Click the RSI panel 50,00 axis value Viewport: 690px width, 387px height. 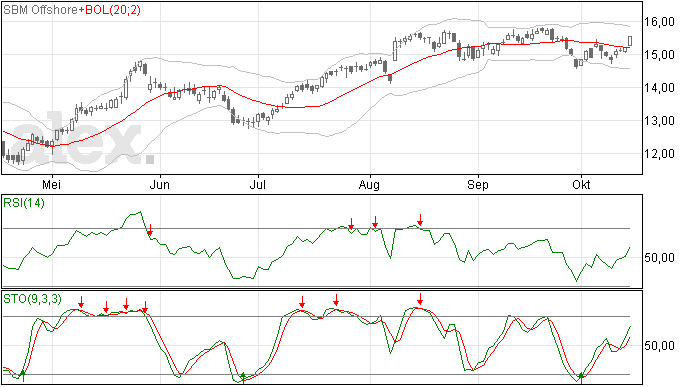(x=659, y=258)
